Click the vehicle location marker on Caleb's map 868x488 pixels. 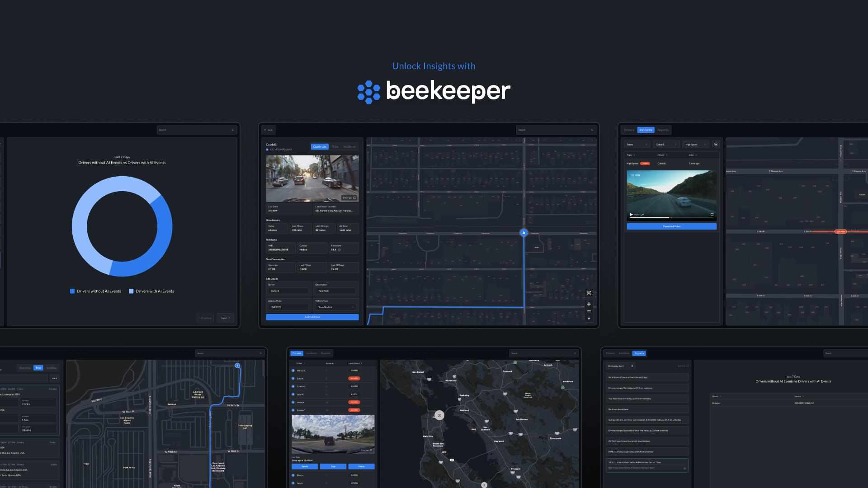point(524,233)
